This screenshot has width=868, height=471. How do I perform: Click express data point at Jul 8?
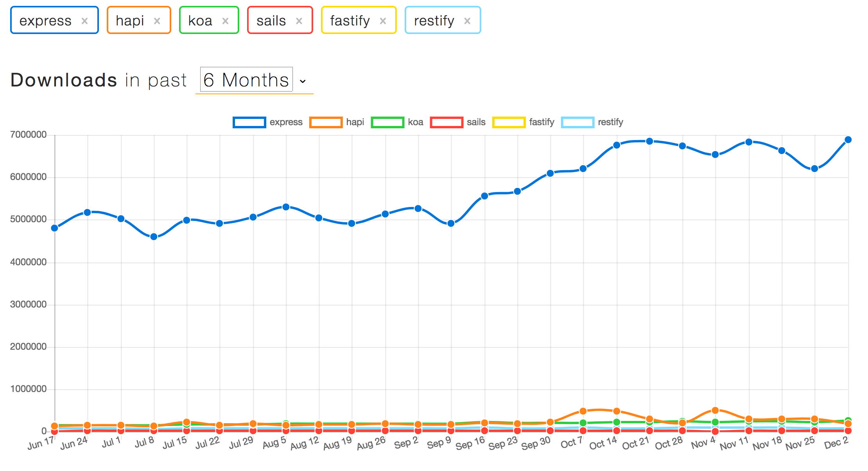154,237
